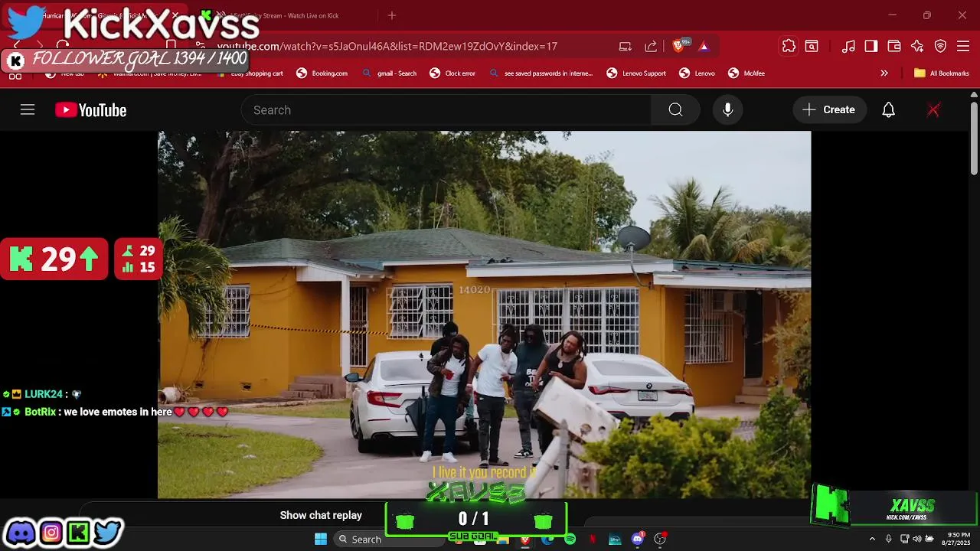This screenshot has height=551, width=980.
Task: Open the YouTube account avatar menu
Action: (x=933, y=109)
